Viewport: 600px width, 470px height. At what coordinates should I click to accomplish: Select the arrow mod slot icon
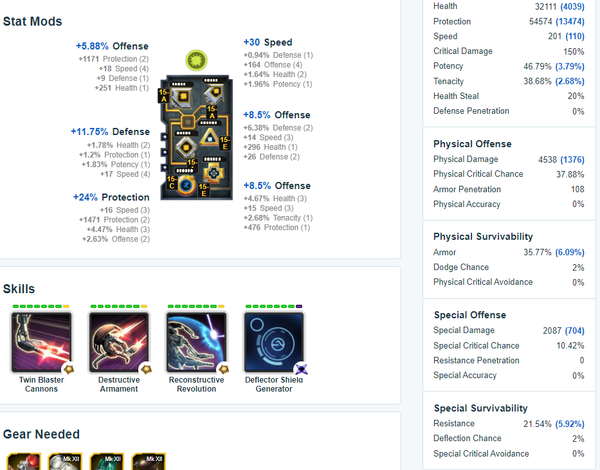pos(214,94)
